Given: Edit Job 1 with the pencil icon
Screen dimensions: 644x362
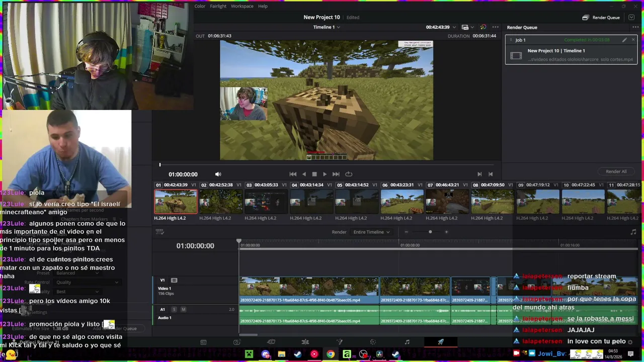Looking at the screenshot, I should point(624,40).
